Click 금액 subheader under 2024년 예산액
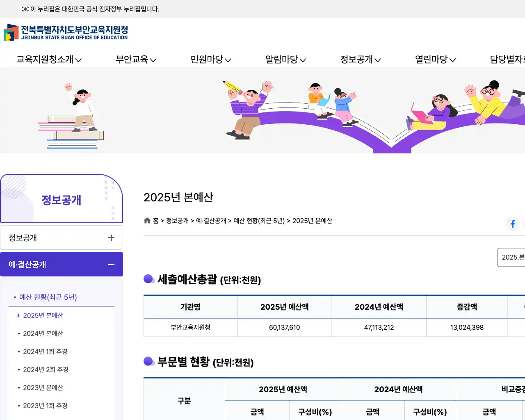This screenshot has width=525, height=420. tap(372, 412)
